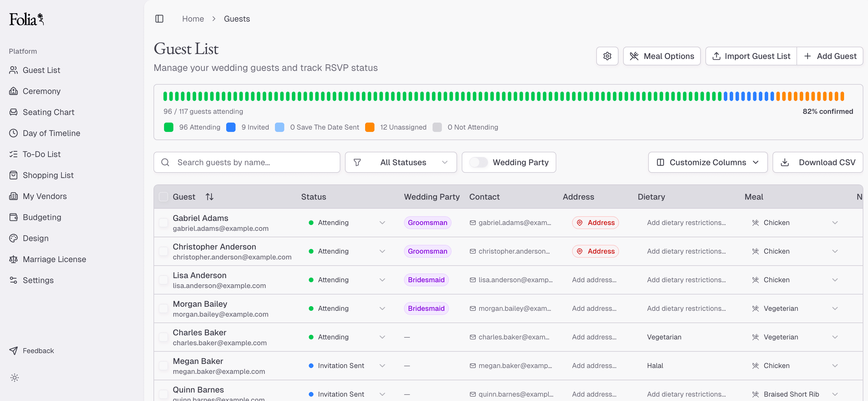Open the All Statuses filter dropdown

(x=401, y=163)
